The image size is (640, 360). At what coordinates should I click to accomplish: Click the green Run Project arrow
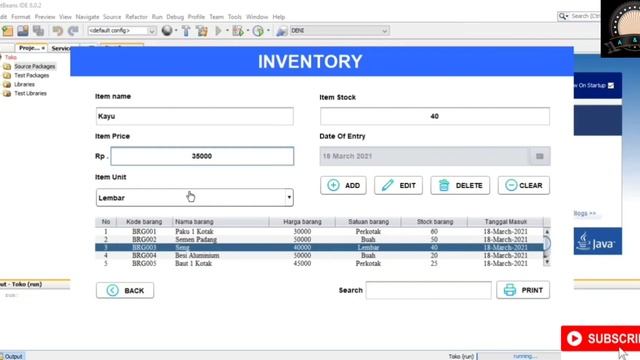[x=218, y=31]
